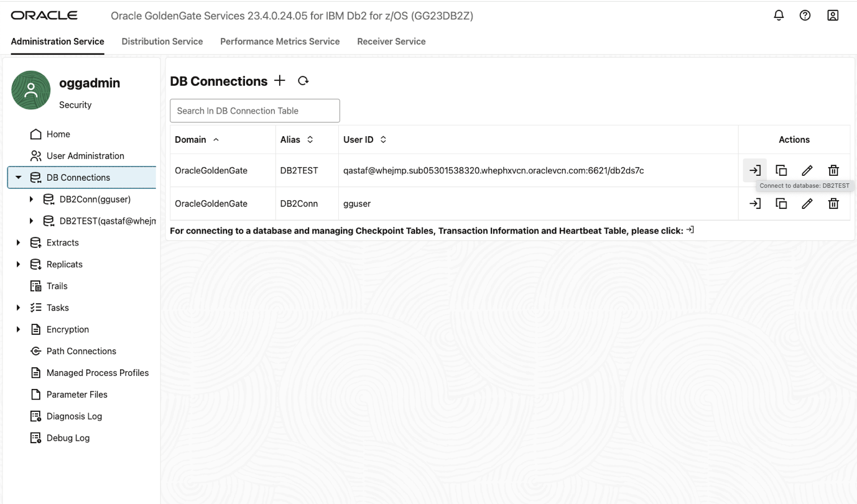Add a new DB connection with plus icon
Image resolution: width=857 pixels, height=504 pixels.
[x=280, y=81]
